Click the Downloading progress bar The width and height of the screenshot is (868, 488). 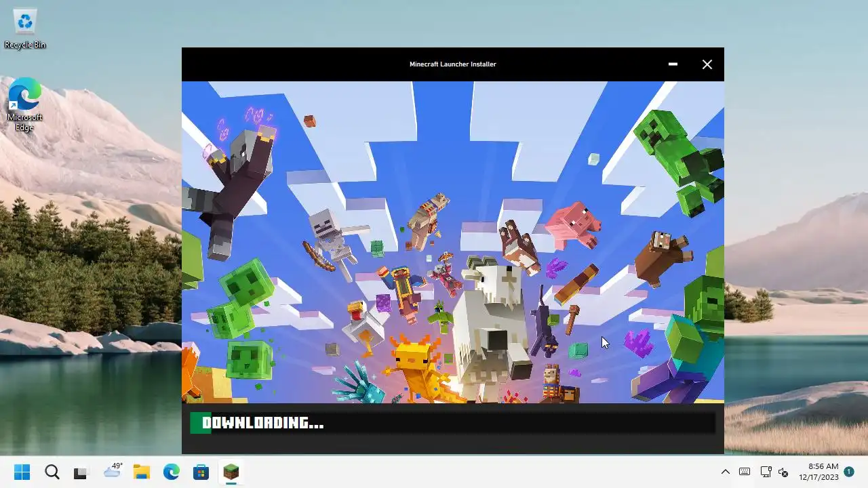coord(452,423)
